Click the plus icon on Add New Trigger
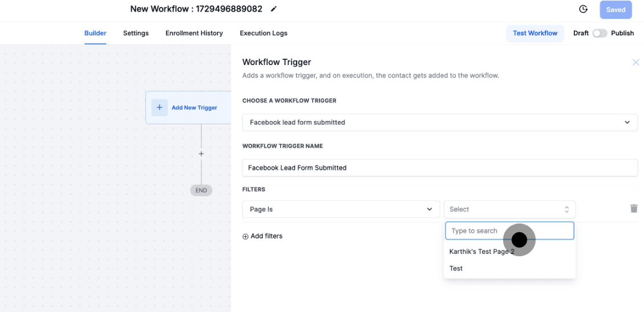This screenshot has width=644, height=312. point(160,107)
